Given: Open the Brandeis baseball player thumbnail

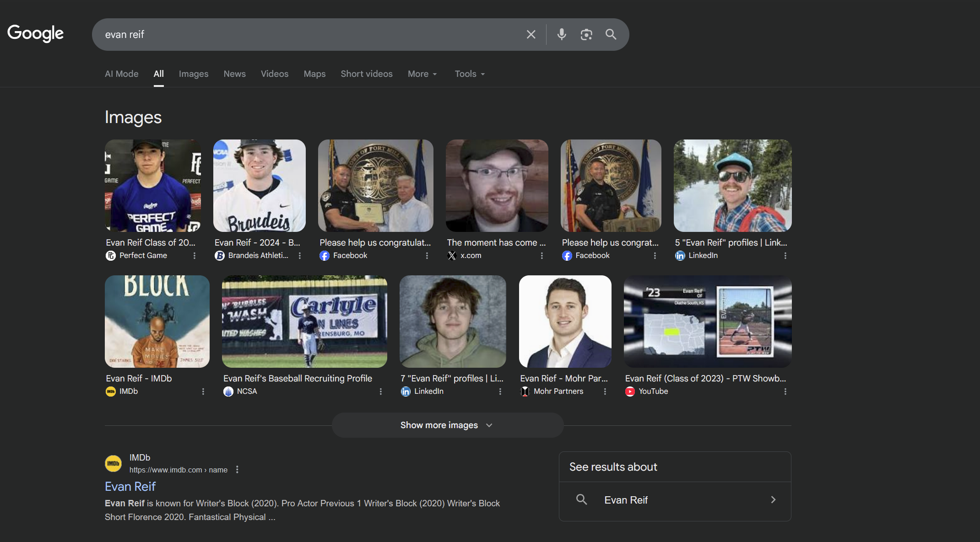Looking at the screenshot, I should tap(259, 185).
